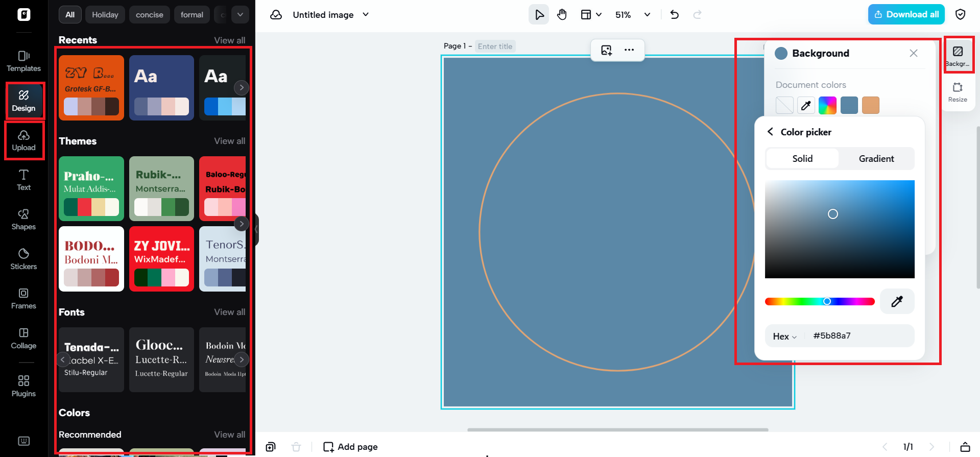
Task: Undo the last action
Action: click(675, 15)
